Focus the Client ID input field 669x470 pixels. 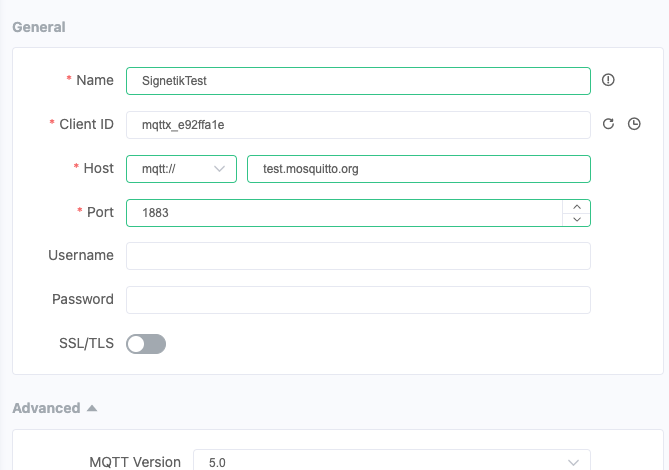[x=358, y=124]
